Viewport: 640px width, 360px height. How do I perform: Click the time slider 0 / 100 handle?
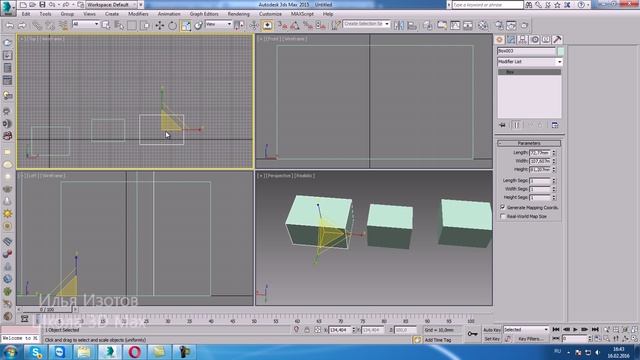click(47, 310)
